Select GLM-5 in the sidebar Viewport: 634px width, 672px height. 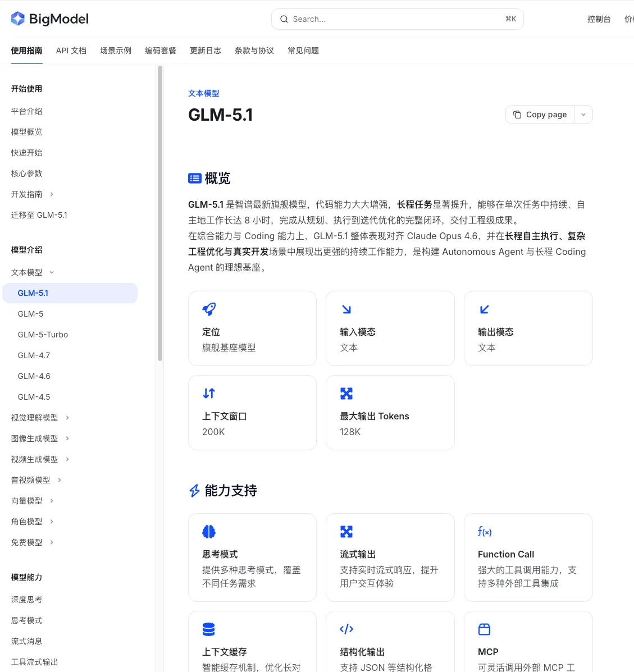30,314
